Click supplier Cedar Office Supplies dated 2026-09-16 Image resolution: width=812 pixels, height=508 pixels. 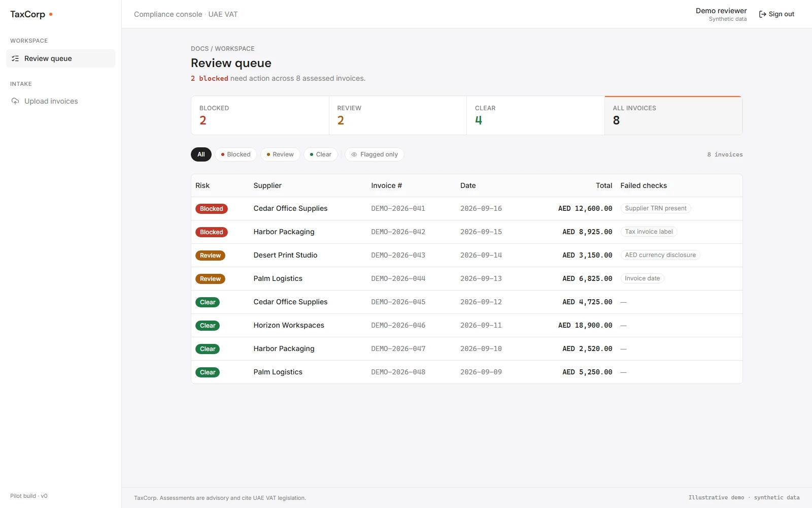pyautogui.click(x=290, y=208)
